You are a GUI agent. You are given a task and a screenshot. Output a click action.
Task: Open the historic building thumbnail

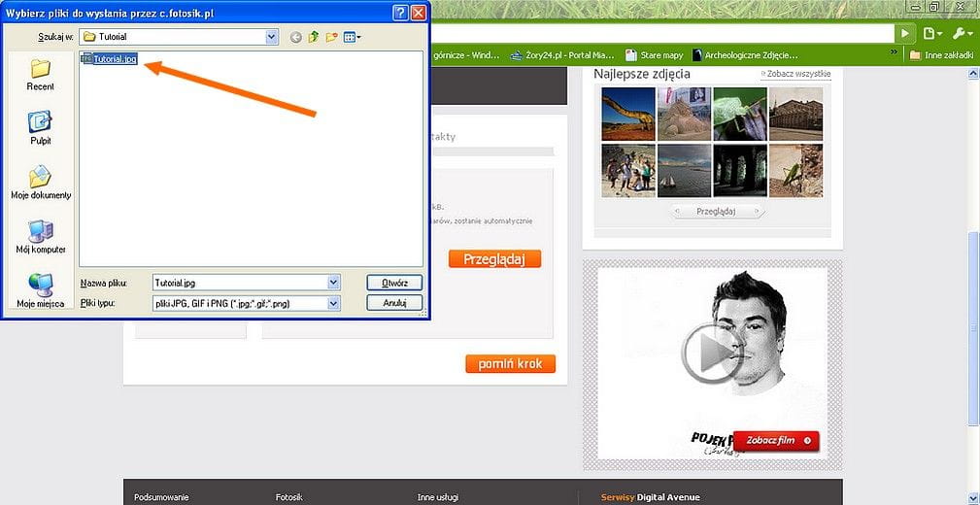(795, 113)
